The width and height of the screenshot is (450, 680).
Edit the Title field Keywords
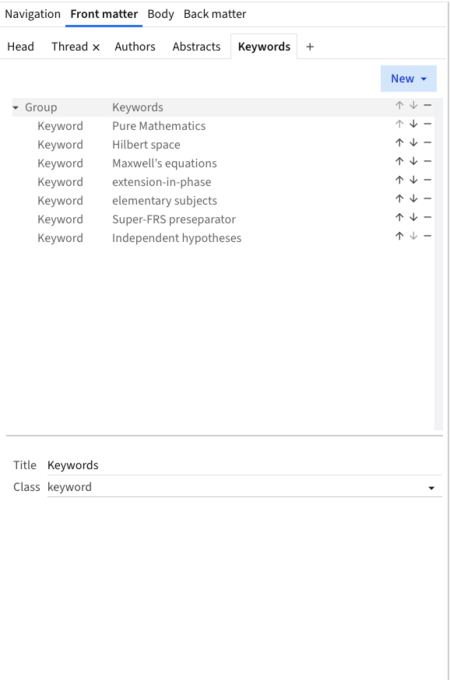tap(245, 465)
